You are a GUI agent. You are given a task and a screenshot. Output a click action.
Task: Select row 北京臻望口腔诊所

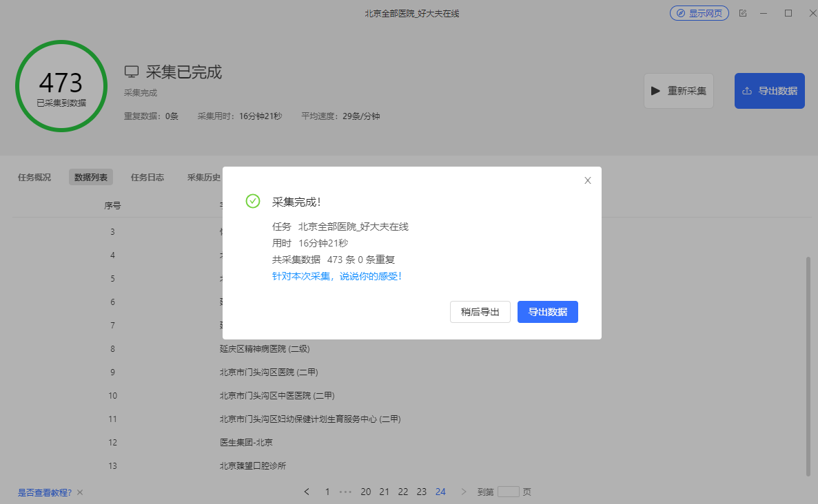[252, 466]
